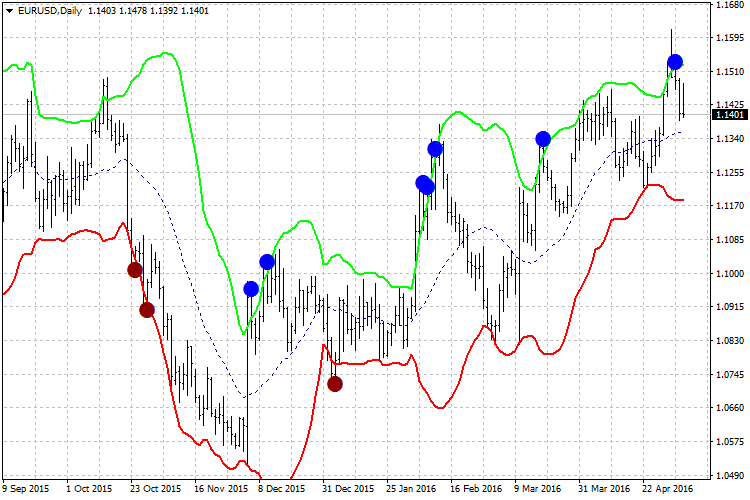
Task: Select the blue signal dot near 1.1030 in December 2015
Action: point(267,262)
